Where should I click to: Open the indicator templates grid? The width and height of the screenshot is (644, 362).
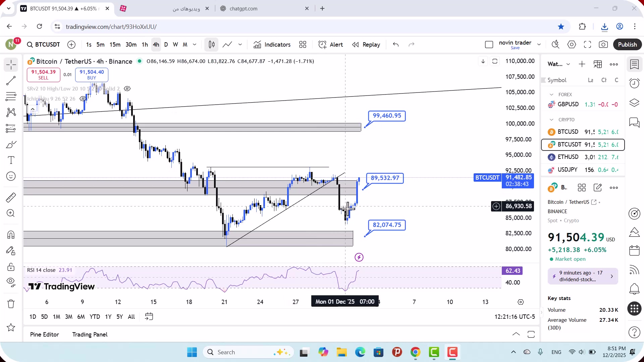[x=303, y=45]
